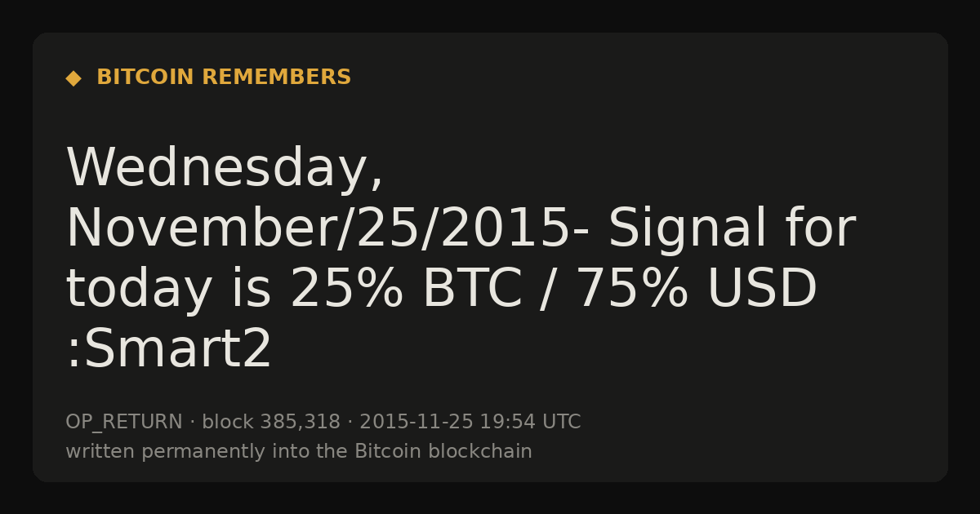The image size is (980, 514).
Task: Click the OP_RETURN label
Action: [x=124, y=423]
